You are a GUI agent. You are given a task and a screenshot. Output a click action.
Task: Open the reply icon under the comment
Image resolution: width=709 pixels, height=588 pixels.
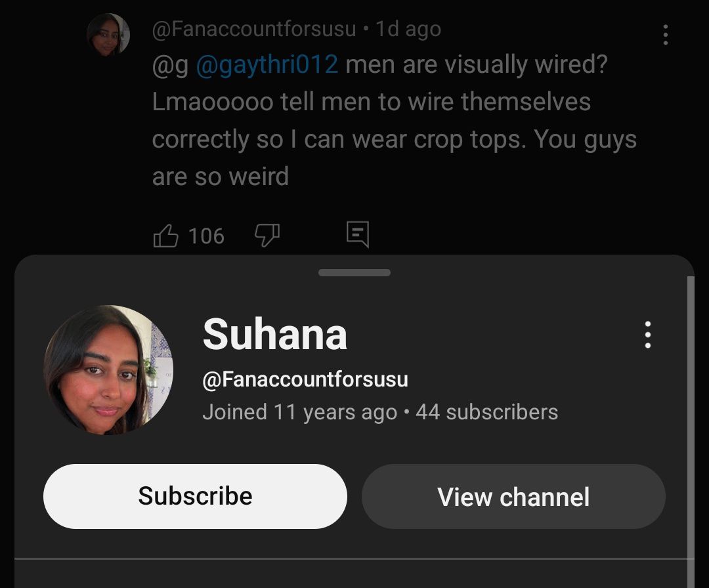click(358, 234)
